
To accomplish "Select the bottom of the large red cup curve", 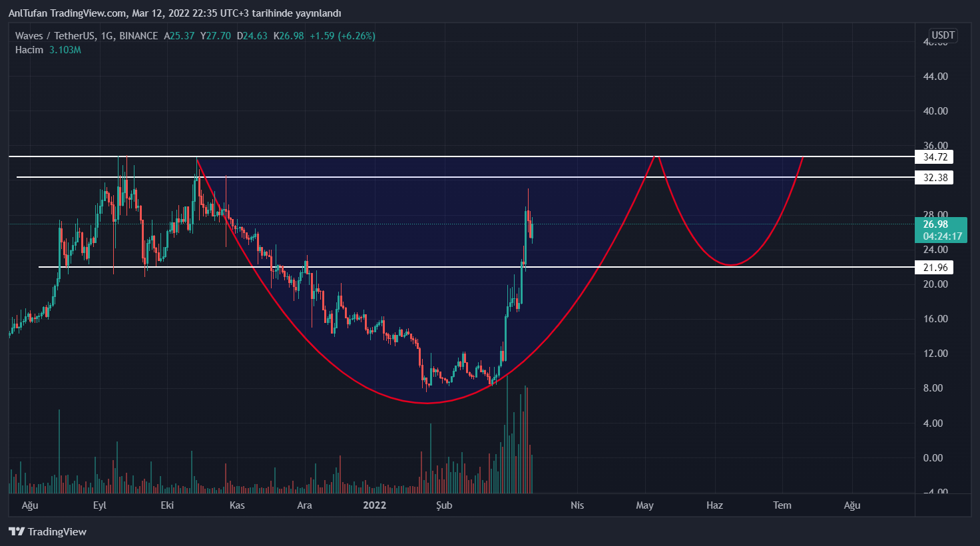I will click(x=426, y=403).
